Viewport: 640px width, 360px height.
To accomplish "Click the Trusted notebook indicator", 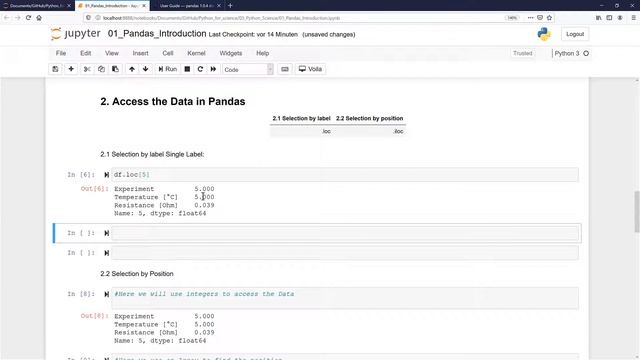I will pos(522,53).
